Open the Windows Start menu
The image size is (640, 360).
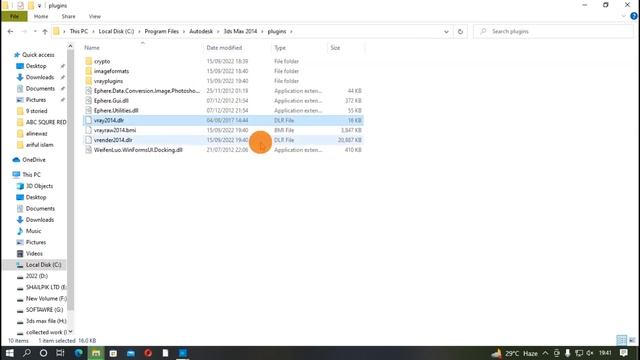[10, 353]
